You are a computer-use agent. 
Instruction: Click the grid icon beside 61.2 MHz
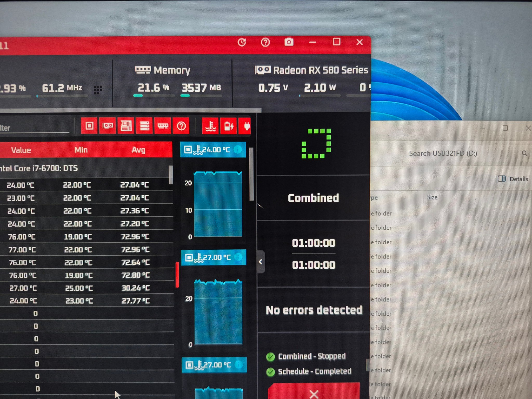98,90
